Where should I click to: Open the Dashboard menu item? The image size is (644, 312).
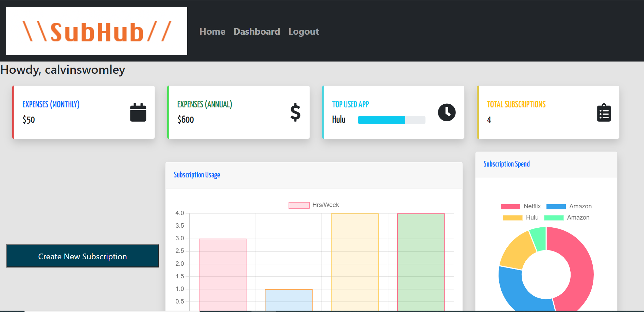tap(257, 31)
